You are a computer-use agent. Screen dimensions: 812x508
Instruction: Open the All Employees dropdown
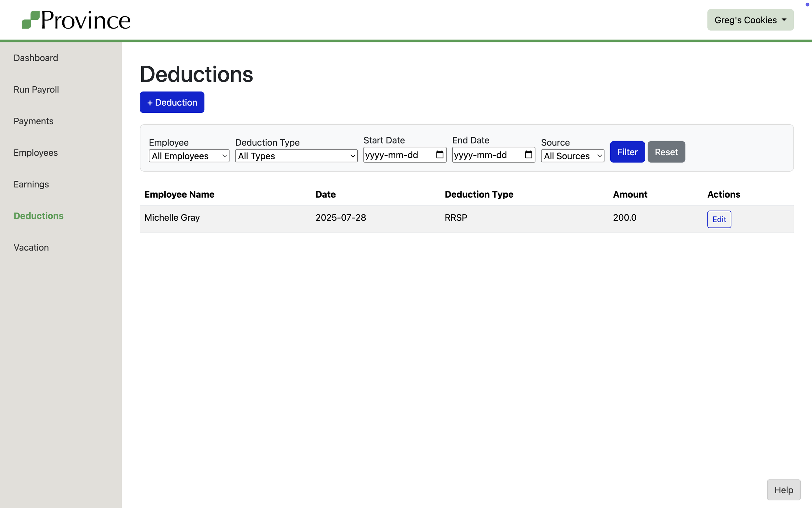click(x=189, y=156)
